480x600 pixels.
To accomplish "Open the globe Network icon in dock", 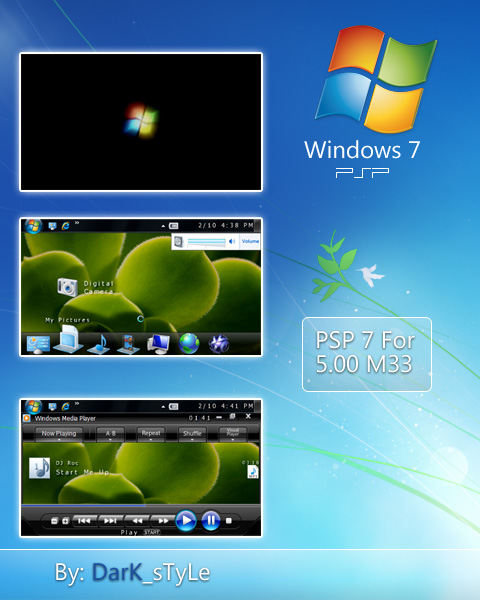I will point(189,343).
